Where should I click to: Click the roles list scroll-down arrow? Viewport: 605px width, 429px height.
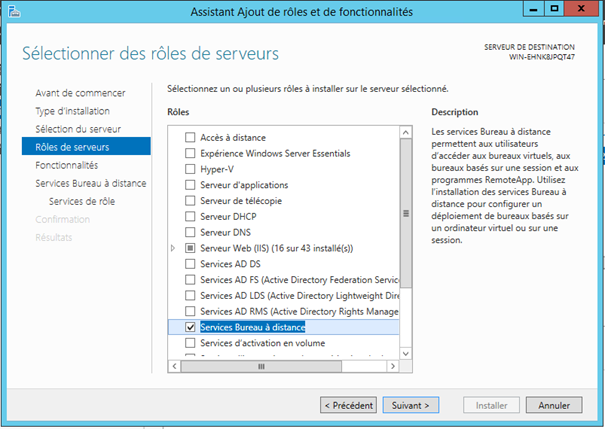pos(406,352)
